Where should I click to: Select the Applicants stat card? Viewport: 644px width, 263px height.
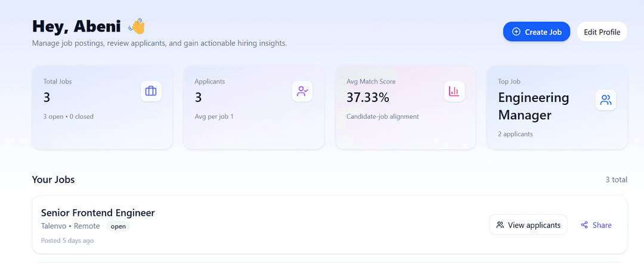(x=253, y=107)
